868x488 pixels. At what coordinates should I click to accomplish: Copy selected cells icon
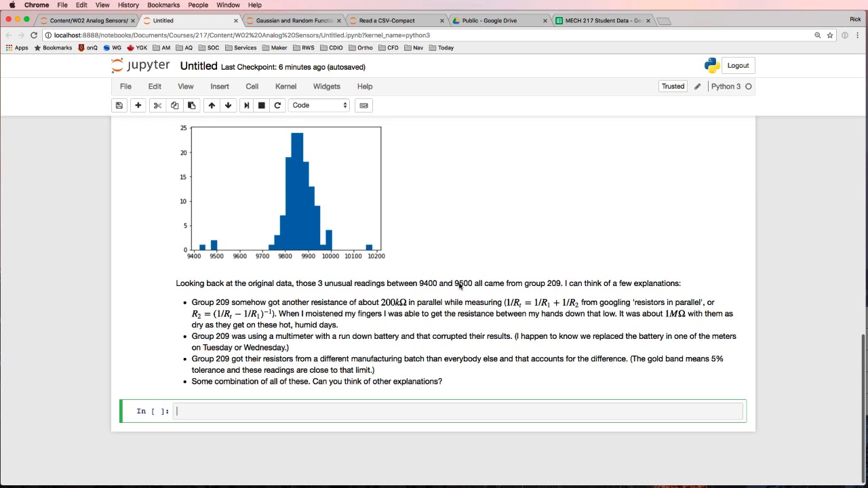click(174, 105)
